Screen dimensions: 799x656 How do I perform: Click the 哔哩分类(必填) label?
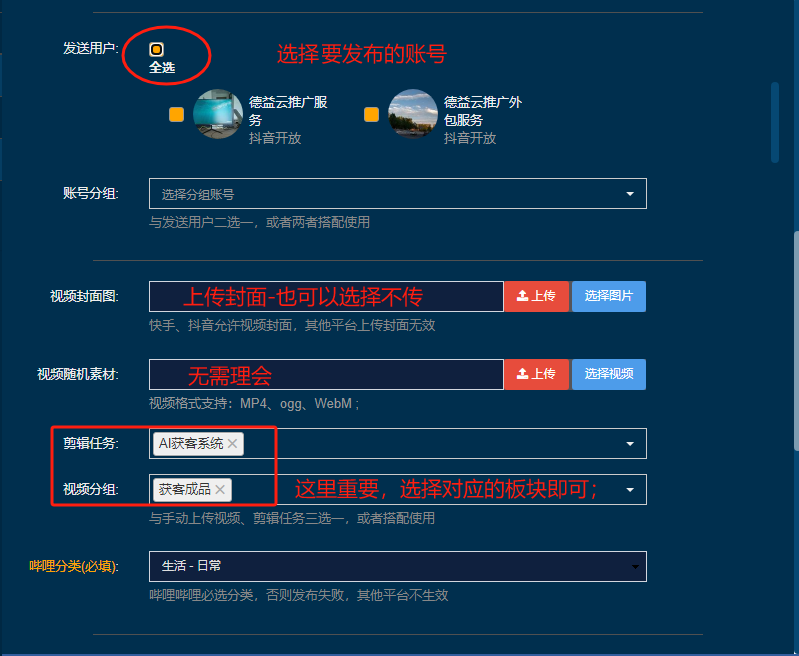[74, 566]
